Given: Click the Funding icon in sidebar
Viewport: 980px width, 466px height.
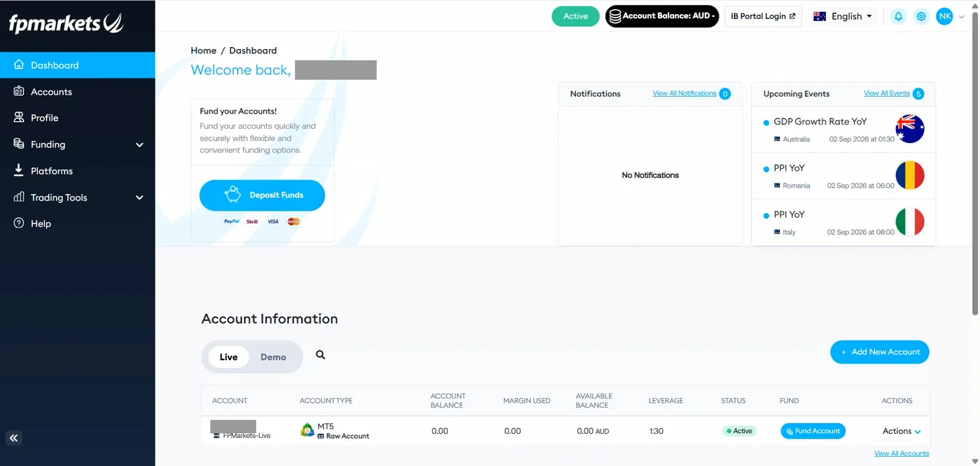Looking at the screenshot, I should 19,144.
